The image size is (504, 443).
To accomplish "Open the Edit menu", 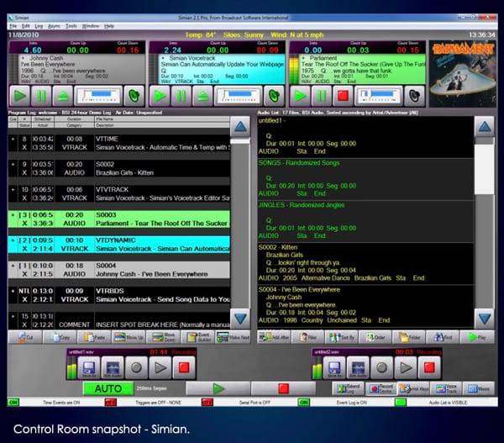I will click(x=26, y=26).
